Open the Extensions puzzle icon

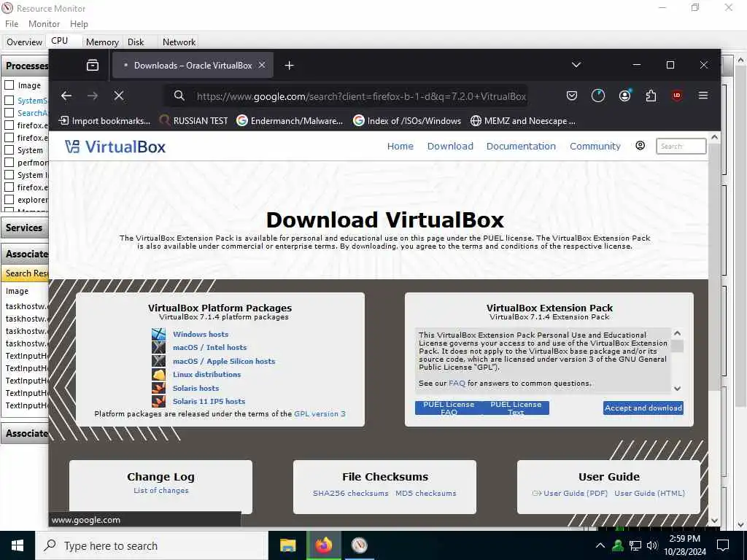click(651, 96)
